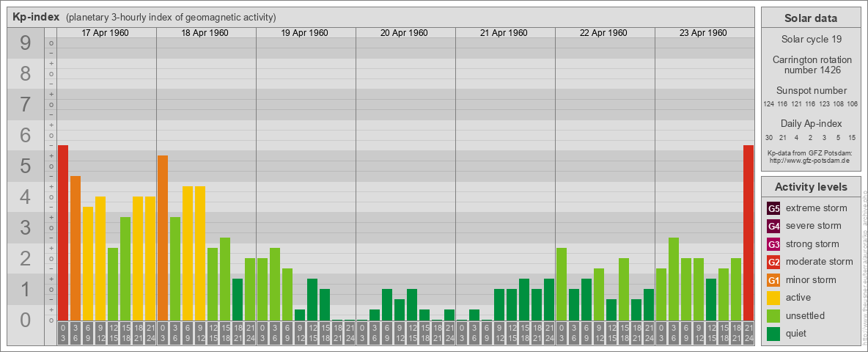
Task: Select the 18 Apr 1960 date header
Action: [x=205, y=33]
